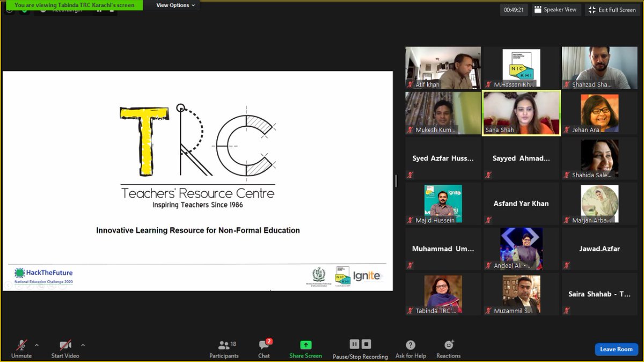Expand video options arrow beside Start Video

(x=83, y=345)
